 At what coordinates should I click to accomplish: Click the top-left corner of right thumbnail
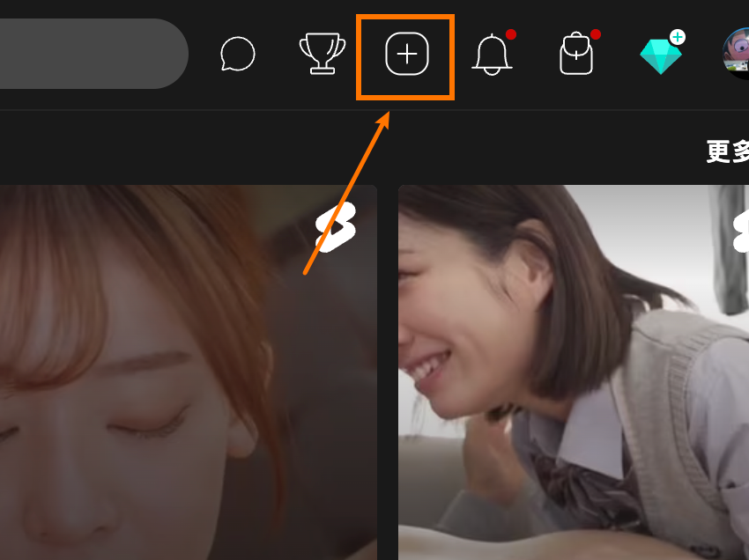[405, 192]
